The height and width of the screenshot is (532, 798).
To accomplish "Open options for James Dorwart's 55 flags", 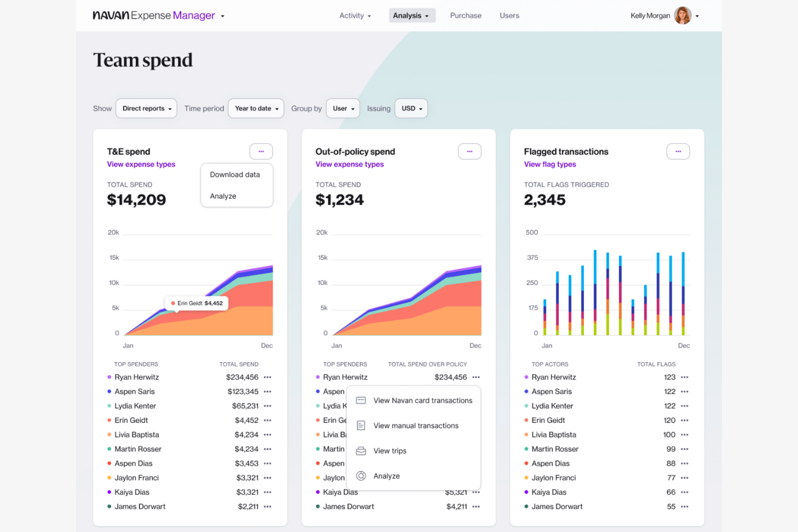I will tap(685, 507).
